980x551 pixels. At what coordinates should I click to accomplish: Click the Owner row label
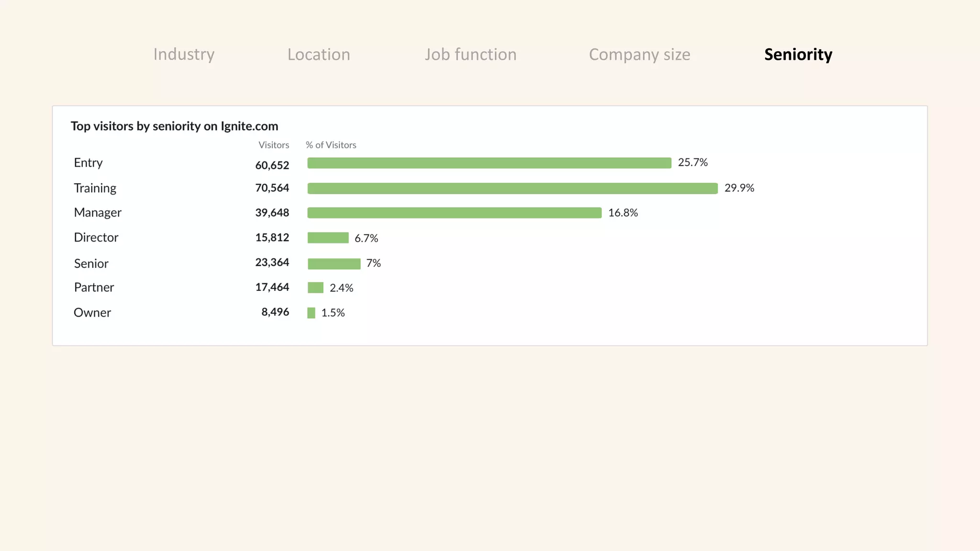92,312
